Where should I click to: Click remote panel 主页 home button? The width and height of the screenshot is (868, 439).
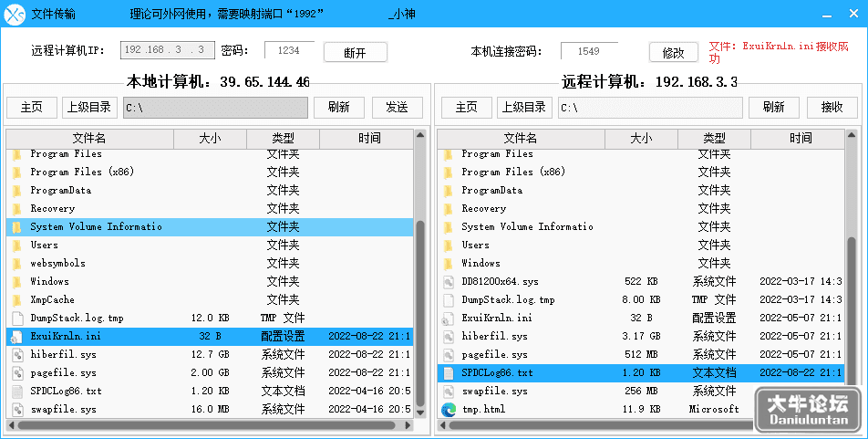point(466,108)
